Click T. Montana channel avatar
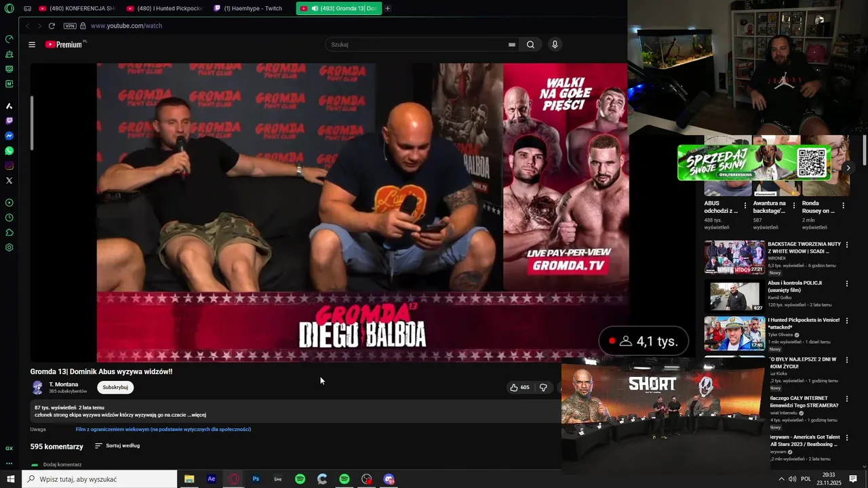Viewport: 868px width, 488px height. (x=38, y=388)
